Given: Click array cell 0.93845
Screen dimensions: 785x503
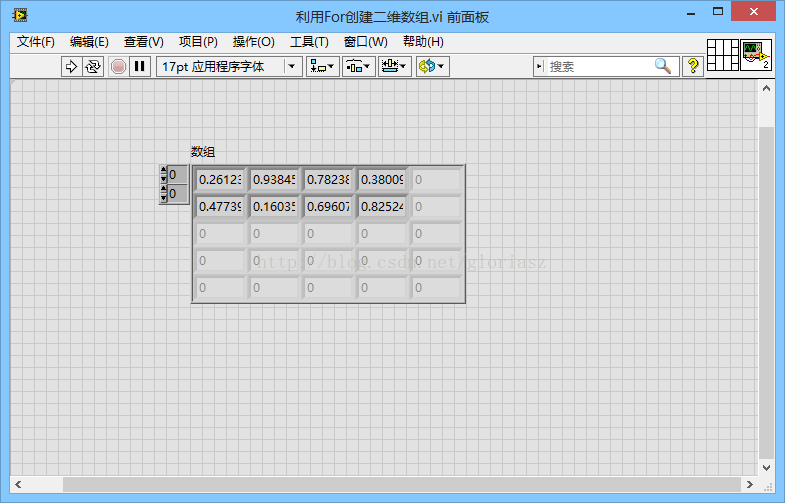Looking at the screenshot, I should (x=274, y=180).
